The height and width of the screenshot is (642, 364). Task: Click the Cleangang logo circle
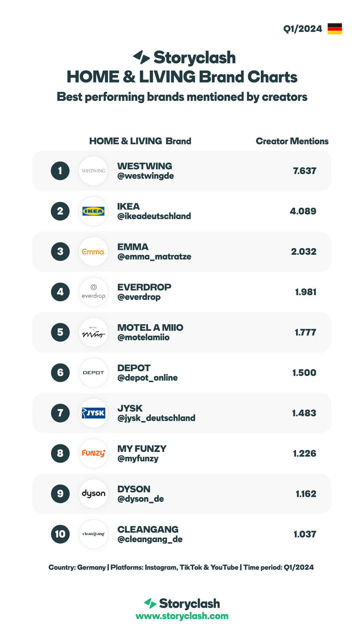[x=93, y=534]
